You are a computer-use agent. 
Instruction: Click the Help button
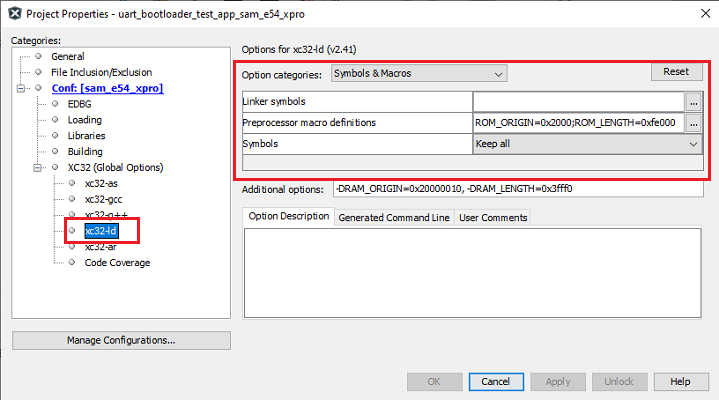(x=680, y=381)
